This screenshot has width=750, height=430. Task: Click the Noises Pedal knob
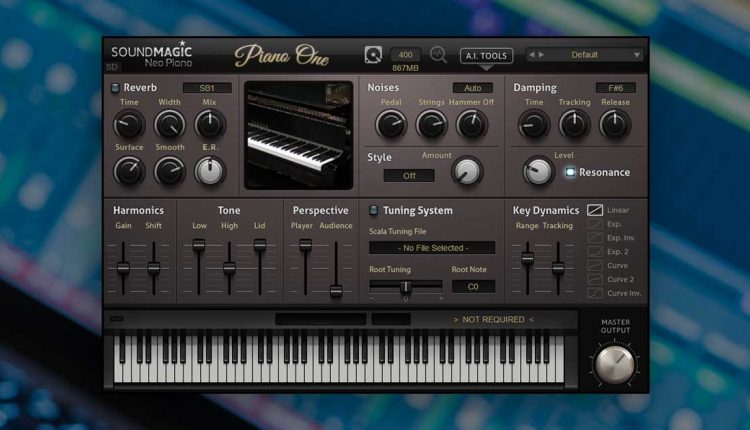391,124
